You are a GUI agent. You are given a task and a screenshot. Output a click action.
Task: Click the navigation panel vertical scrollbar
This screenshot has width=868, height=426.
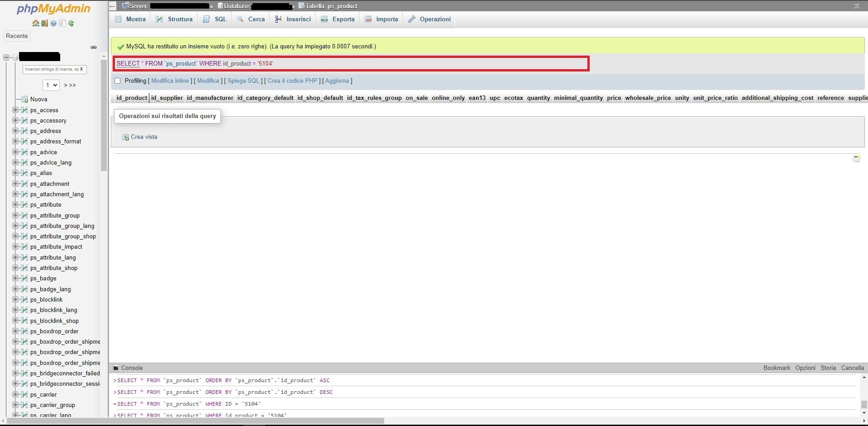(x=104, y=115)
